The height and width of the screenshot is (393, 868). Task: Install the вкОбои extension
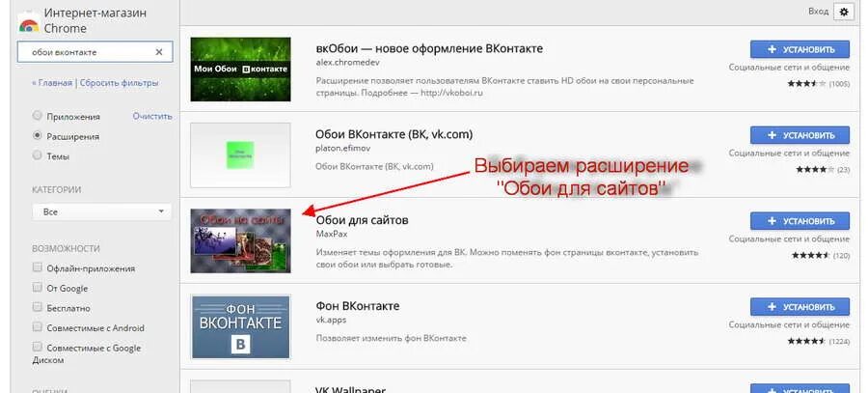click(x=800, y=49)
